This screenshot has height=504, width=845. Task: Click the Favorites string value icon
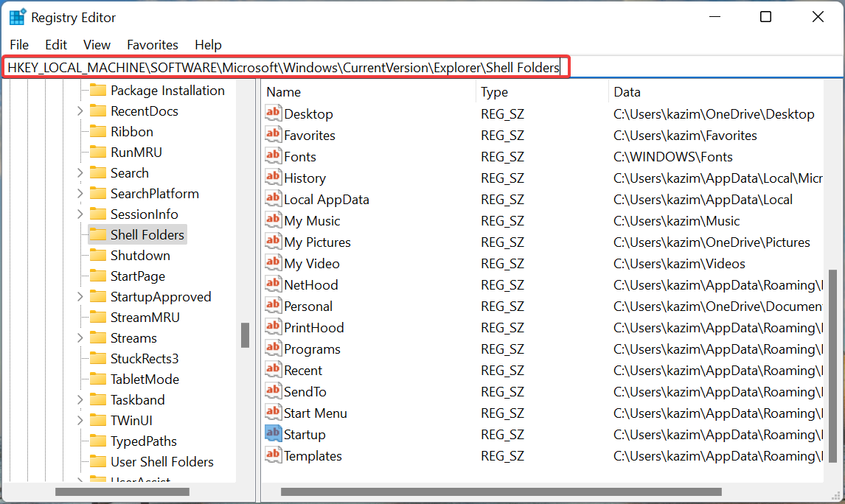[274, 135]
